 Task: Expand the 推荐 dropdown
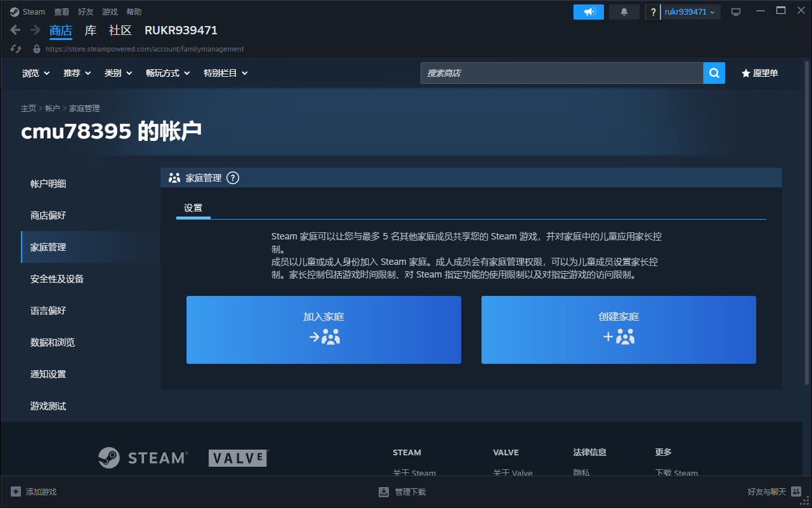point(77,73)
